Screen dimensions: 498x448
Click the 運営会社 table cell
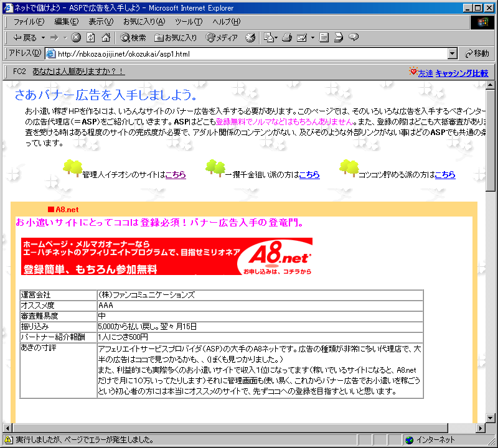(59, 295)
